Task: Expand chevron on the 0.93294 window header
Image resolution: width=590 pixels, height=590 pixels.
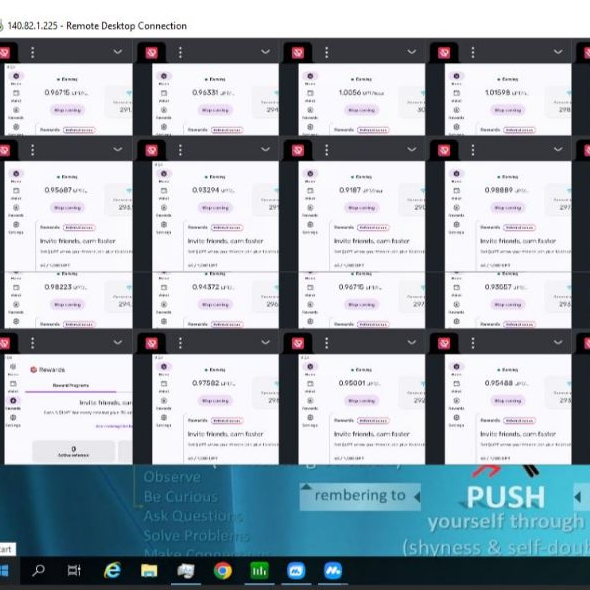Action: [x=265, y=149]
